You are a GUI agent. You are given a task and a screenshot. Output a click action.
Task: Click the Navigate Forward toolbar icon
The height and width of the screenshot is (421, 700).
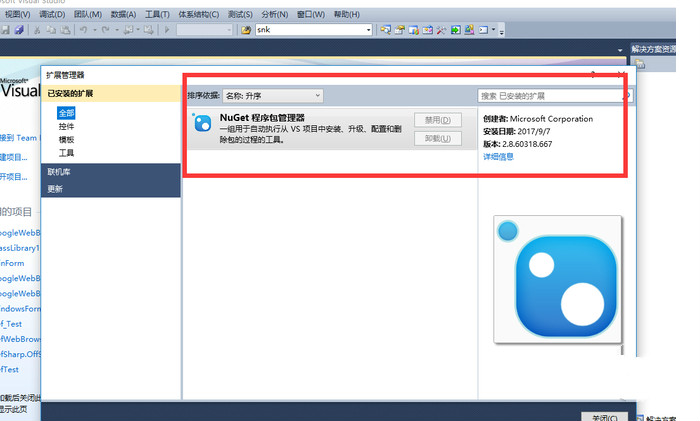pos(148,30)
